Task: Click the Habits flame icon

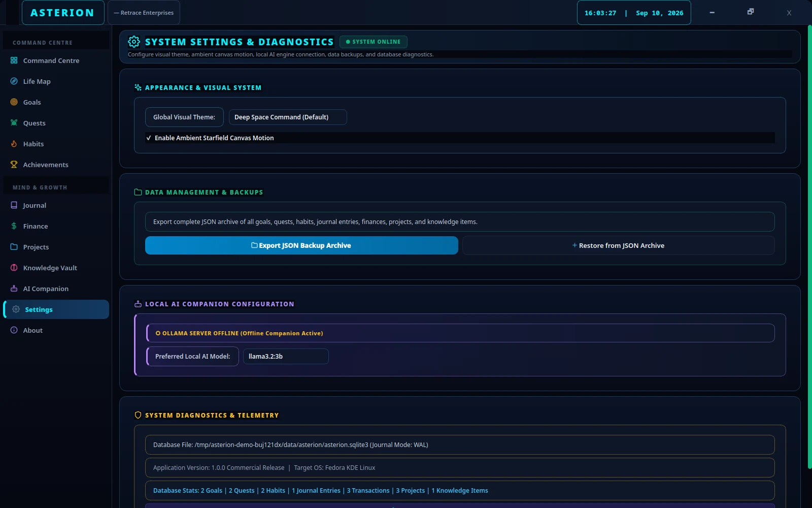Action: [x=14, y=144]
